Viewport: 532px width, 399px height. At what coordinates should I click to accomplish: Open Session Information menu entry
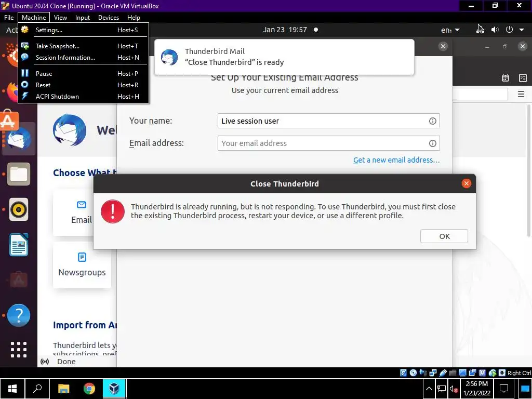84,57
